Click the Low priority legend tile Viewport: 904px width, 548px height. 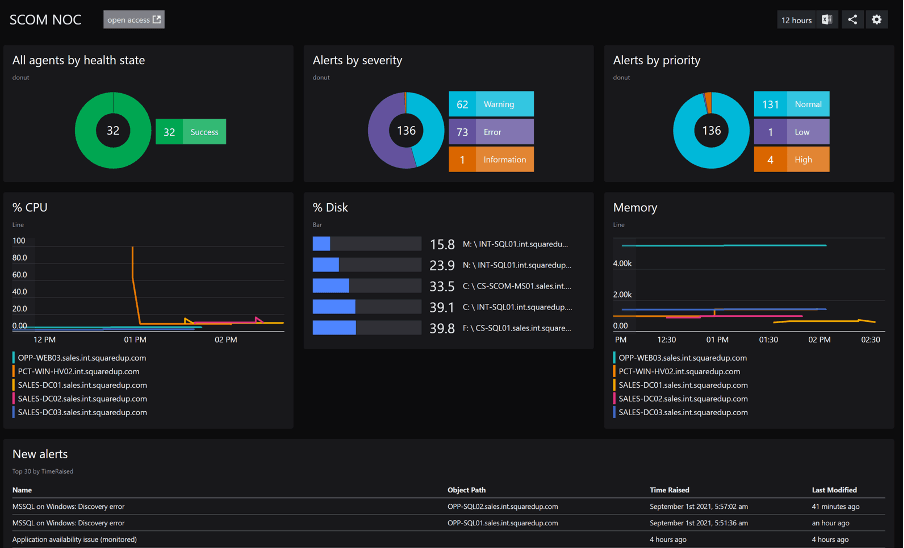(x=791, y=132)
